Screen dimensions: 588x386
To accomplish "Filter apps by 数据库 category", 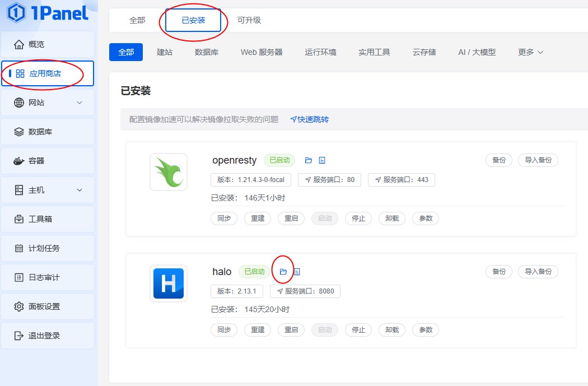I will click(207, 52).
